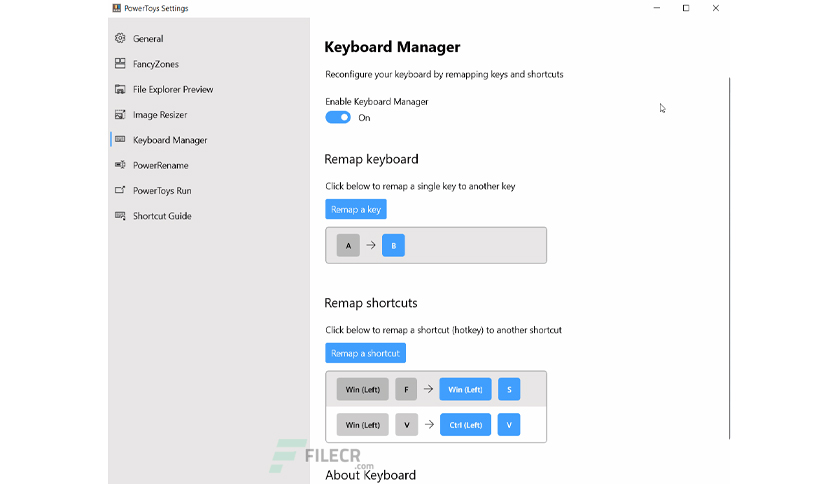Click the gray V key in shortcut list
This screenshot has width=836, height=484.
pos(407,425)
